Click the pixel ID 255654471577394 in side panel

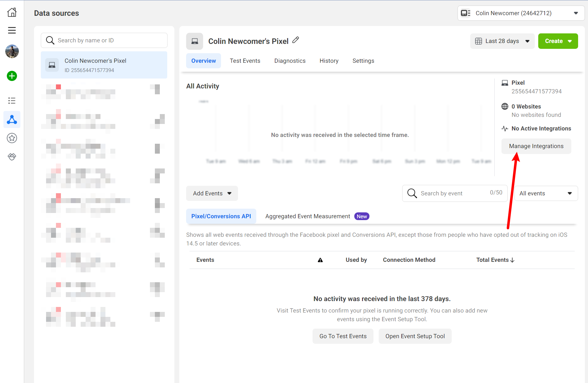tap(536, 91)
